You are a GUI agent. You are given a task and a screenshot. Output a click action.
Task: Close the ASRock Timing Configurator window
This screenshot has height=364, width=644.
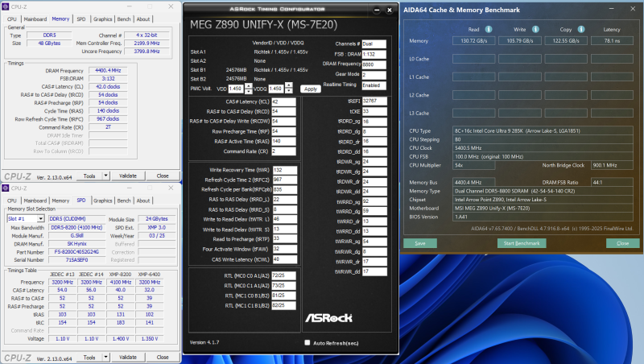[390, 10]
